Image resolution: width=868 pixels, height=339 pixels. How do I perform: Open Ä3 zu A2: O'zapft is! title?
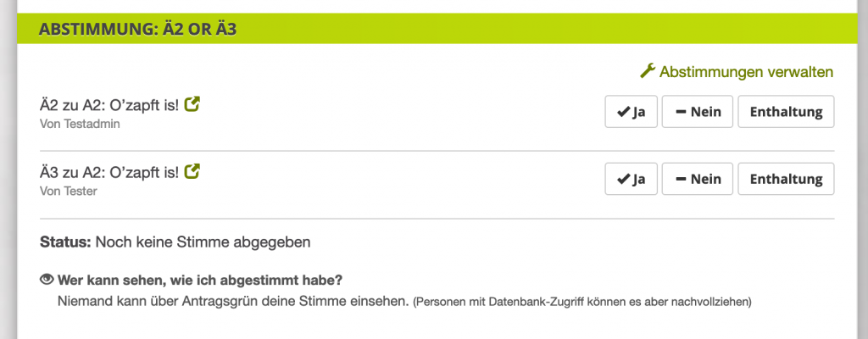pyautogui.click(x=109, y=172)
